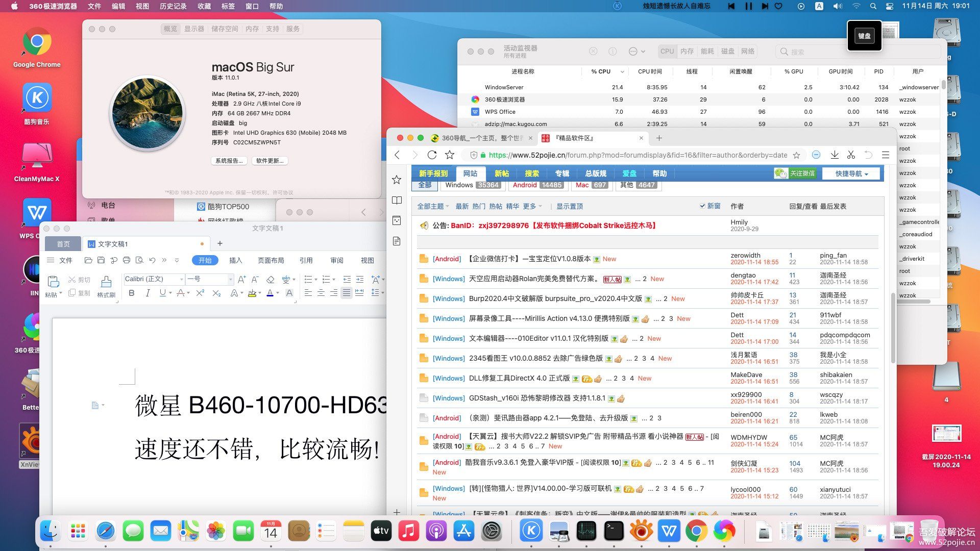This screenshot has width=980, height=551.
Task: Click strikethrough A red color button
Action: pyautogui.click(x=180, y=293)
